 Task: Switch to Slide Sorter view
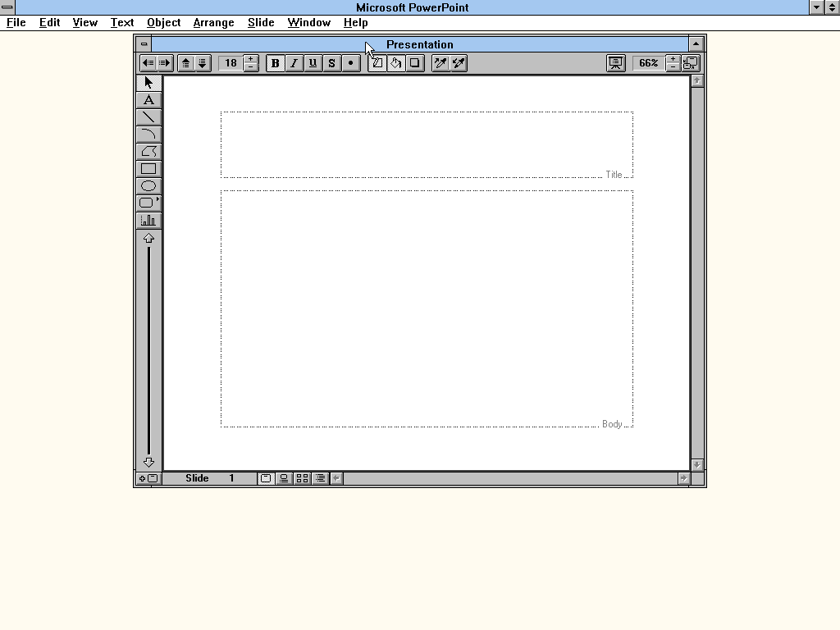pos(302,478)
